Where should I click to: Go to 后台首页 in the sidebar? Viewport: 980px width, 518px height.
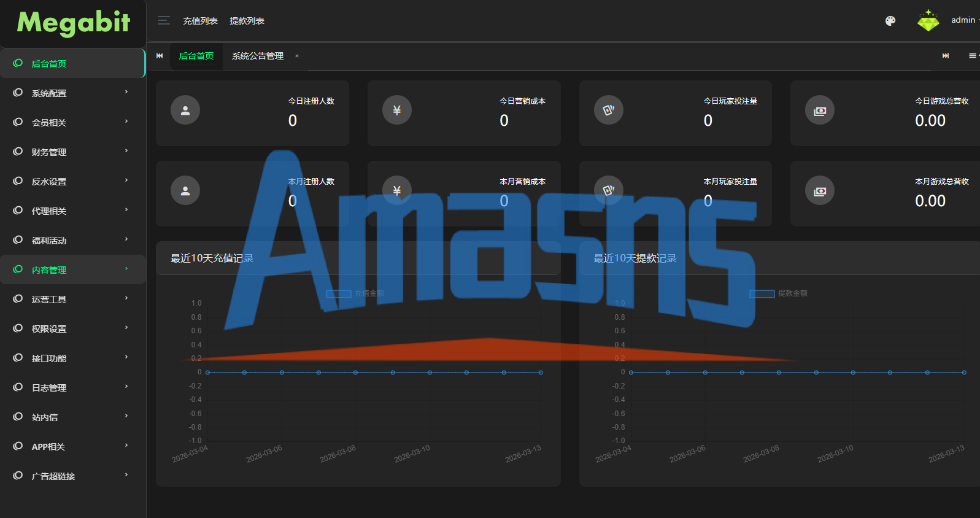[x=72, y=63]
